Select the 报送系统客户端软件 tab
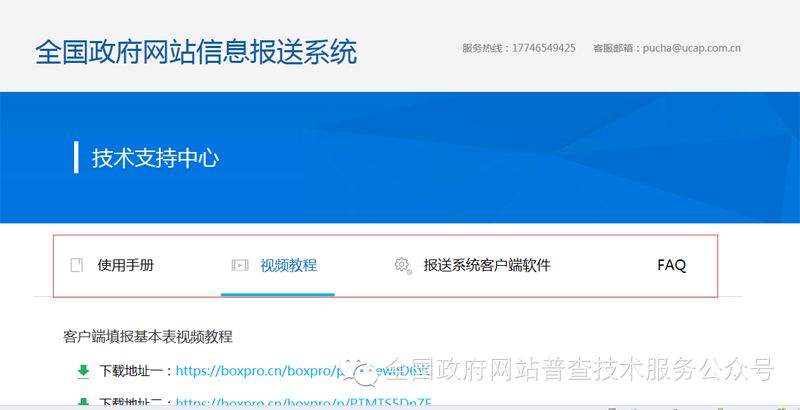The image size is (800, 410). pyautogui.click(x=486, y=265)
